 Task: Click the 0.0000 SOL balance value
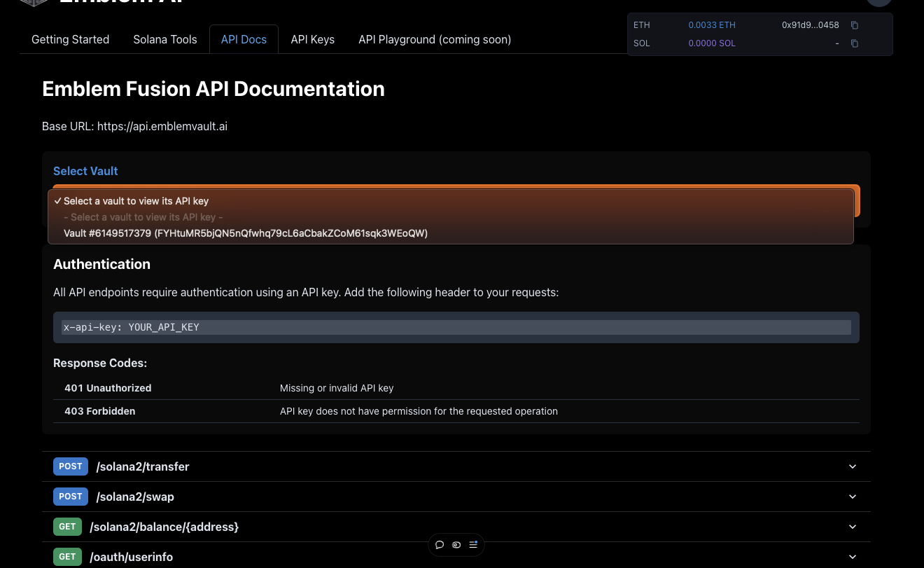pyautogui.click(x=712, y=43)
